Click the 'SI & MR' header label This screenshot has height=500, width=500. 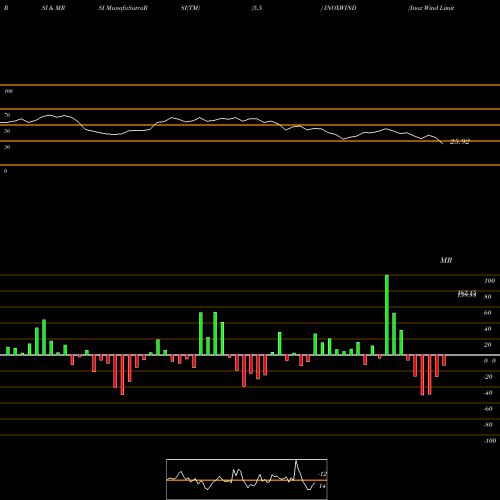point(53,8)
